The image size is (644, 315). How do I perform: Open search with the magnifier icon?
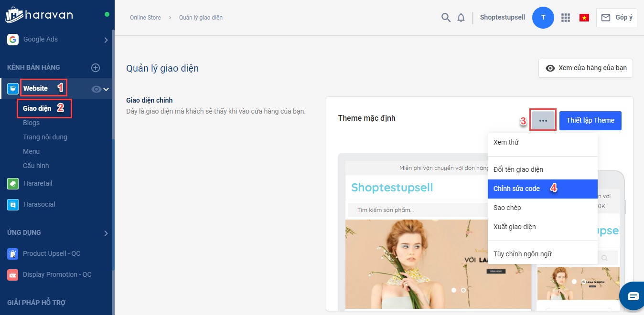[446, 18]
